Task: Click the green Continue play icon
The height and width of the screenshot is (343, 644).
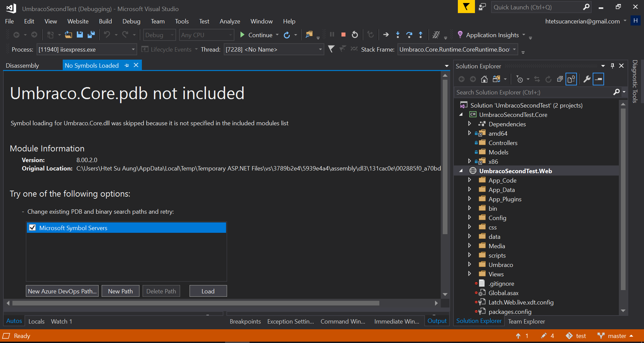Action: coord(242,35)
